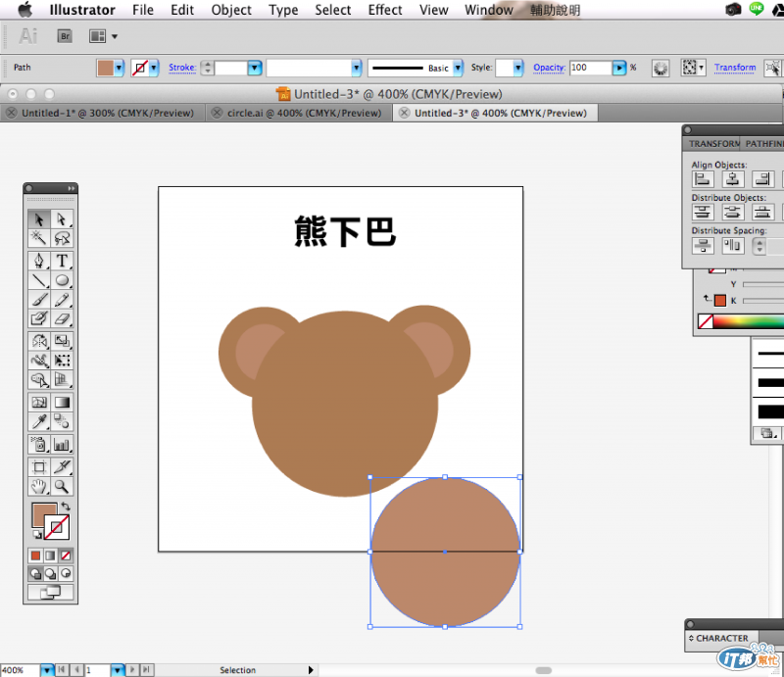Open the Effect menu
The image size is (784, 677).
pos(385,10)
